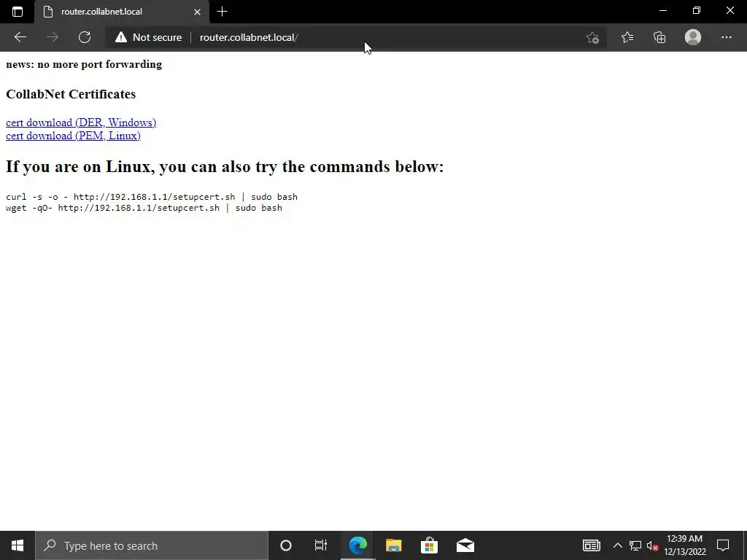Open File Explorer from taskbar
The height and width of the screenshot is (560, 747).
tap(393, 545)
